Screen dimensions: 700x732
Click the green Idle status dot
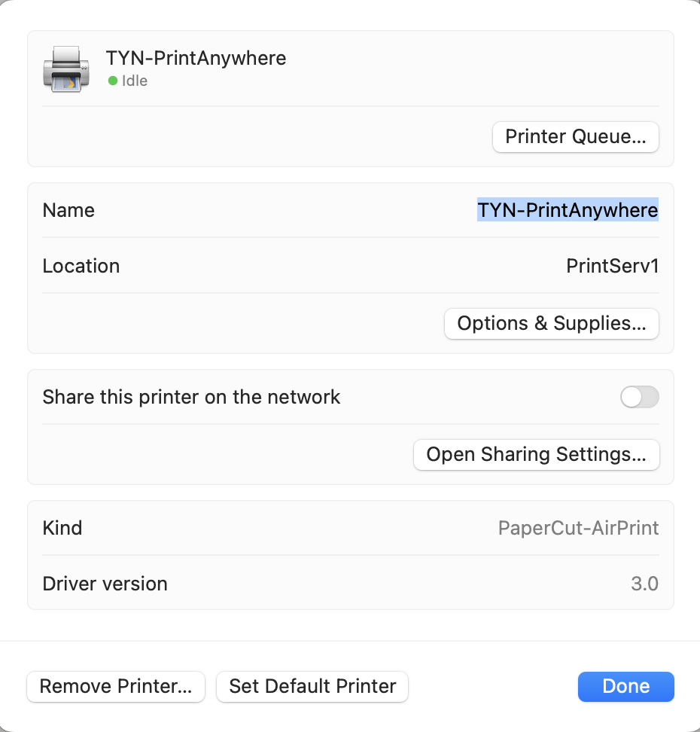pyautogui.click(x=113, y=81)
